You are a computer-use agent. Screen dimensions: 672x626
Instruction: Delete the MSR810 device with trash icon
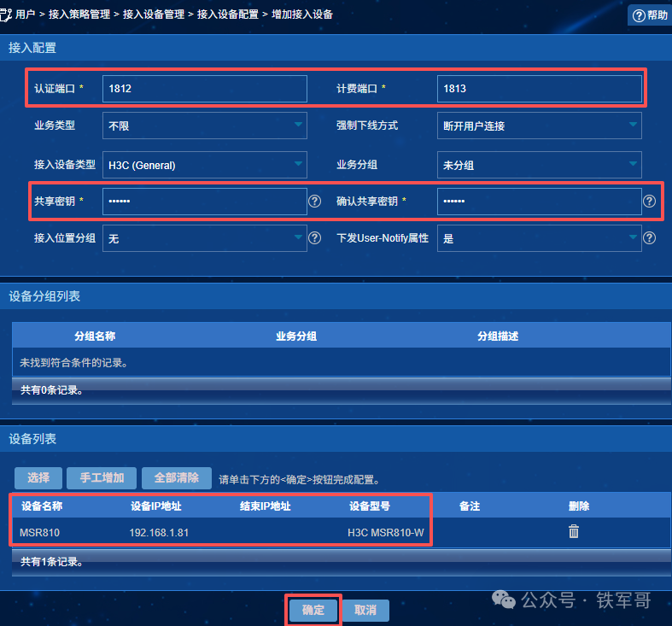click(574, 531)
